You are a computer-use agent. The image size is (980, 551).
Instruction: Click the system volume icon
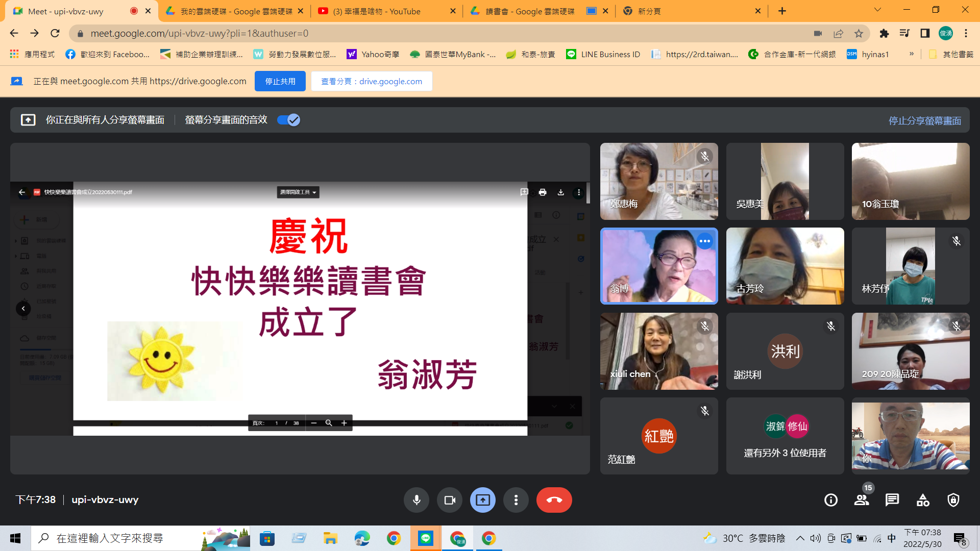click(815, 538)
